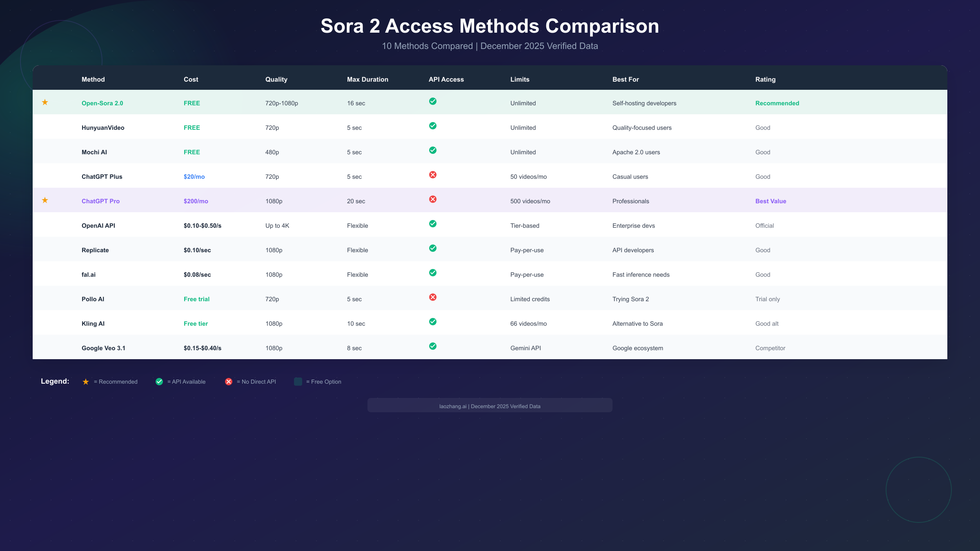The image size is (980, 551).
Task: Select the Open-Sora 2.0 method name
Action: 102,103
